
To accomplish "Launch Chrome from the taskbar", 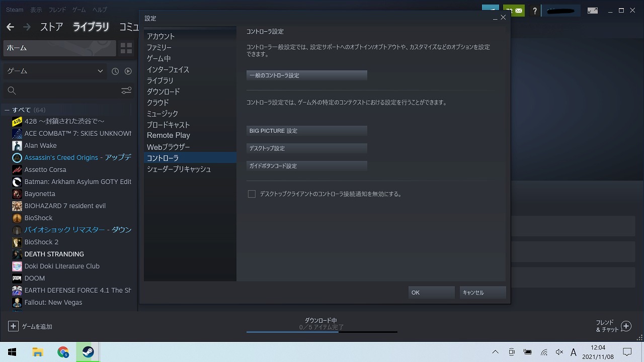I will 63,352.
